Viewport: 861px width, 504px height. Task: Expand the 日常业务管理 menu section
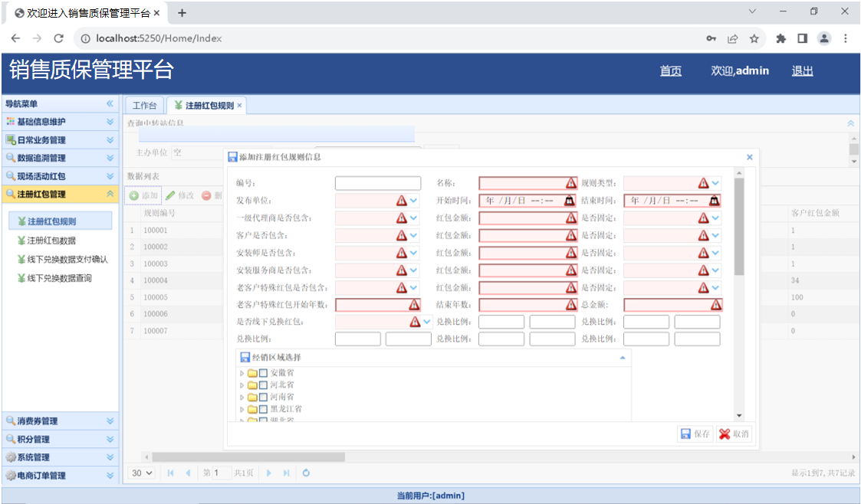click(61, 140)
